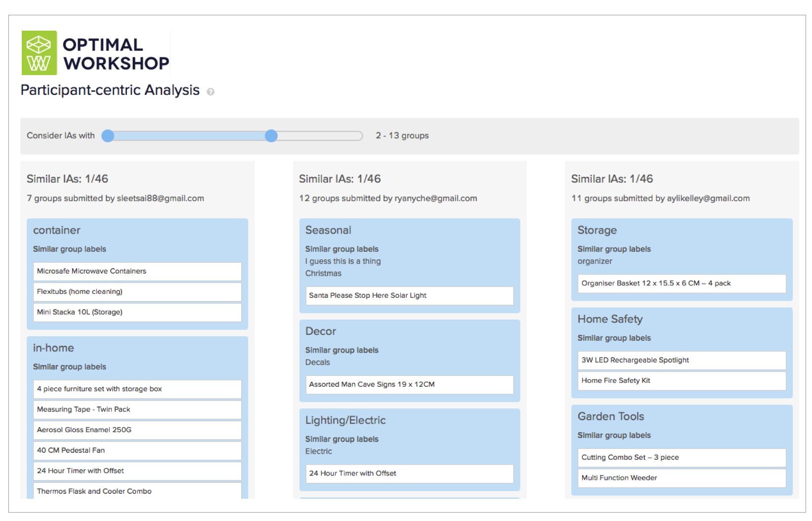Click the right handle of groups slider
This screenshot has height=521, width=812.
(x=271, y=136)
